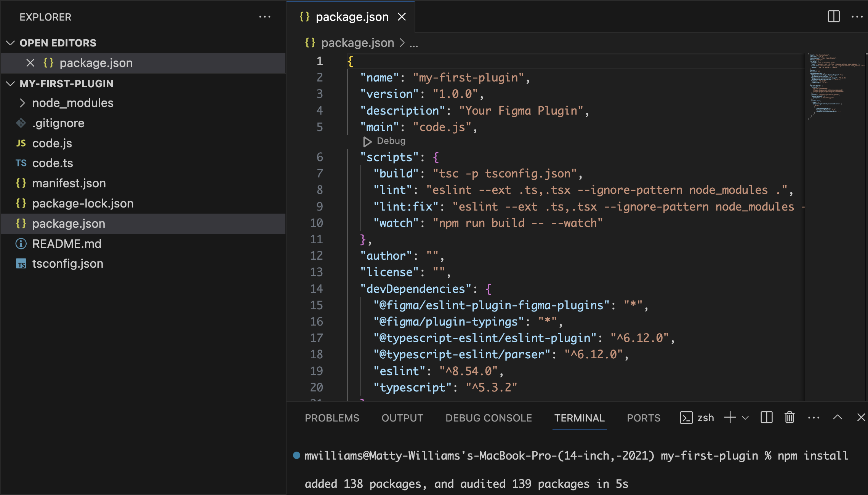The image size is (868, 495).
Task: Click the "watch" script entry
Action: [x=488, y=223]
